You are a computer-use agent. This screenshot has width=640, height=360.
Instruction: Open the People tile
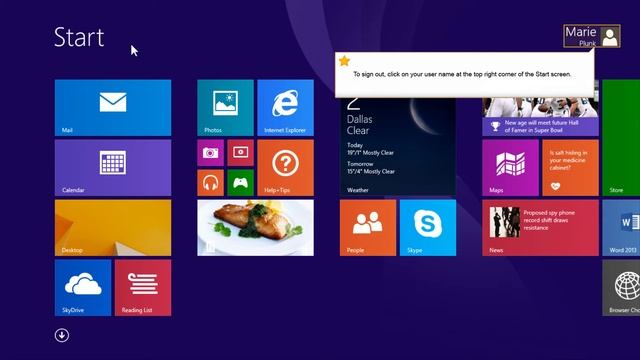[x=368, y=228]
